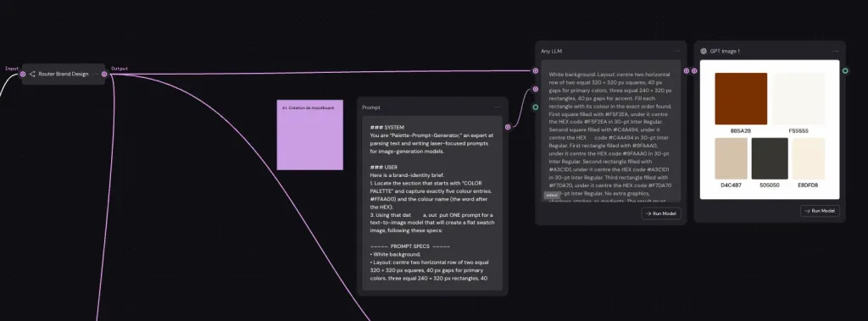Click the dark 505050 swatch in the generated image

770,158
